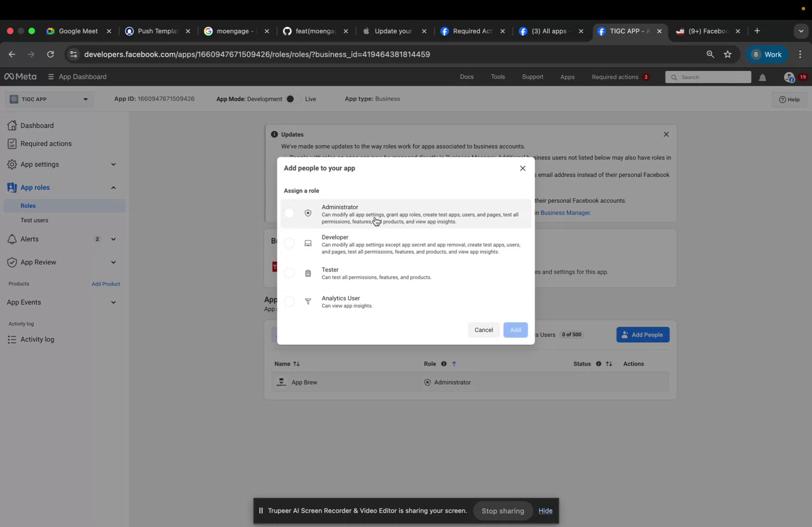
Task: Switch to the Google Meet browser tab
Action: (78, 31)
